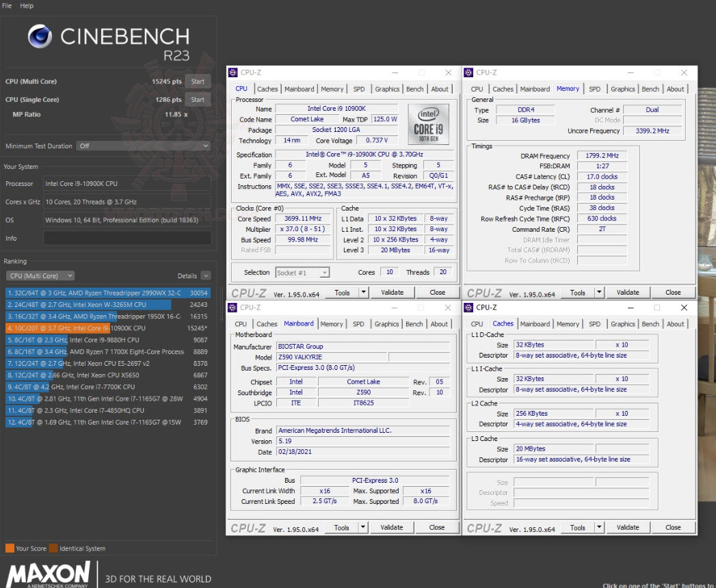The width and height of the screenshot is (716, 588).
Task: Click Validate in bottom-right Caches window
Action: click(x=628, y=528)
